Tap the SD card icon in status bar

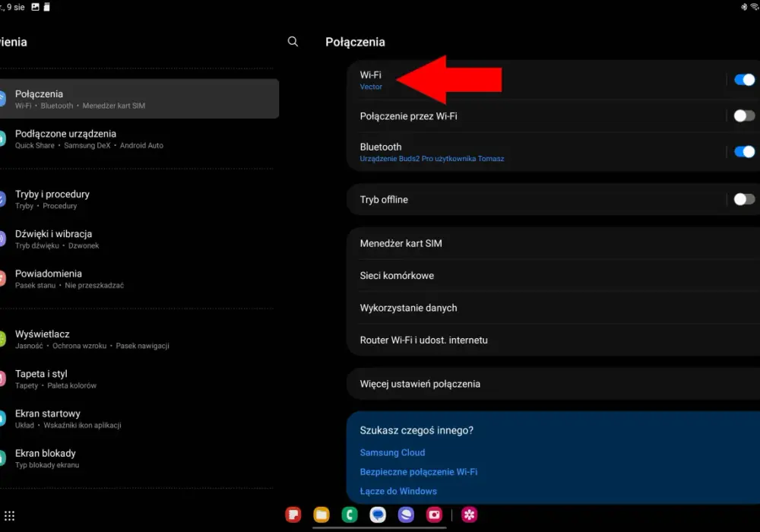tap(46, 7)
